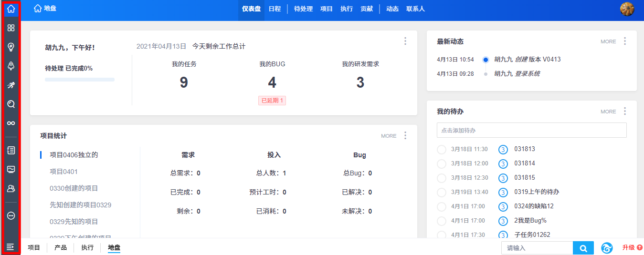This screenshot has height=255, width=644.
Task: Mark todo 031813 as complete
Action: click(442, 150)
